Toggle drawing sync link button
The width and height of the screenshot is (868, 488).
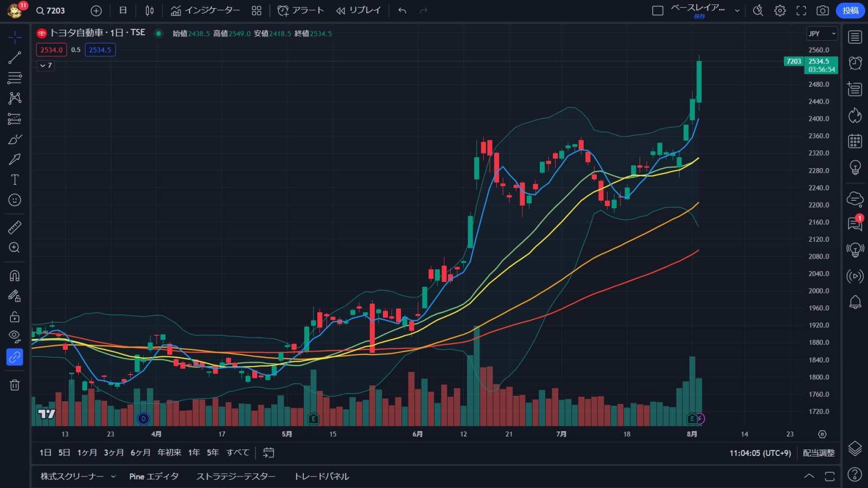(15, 357)
